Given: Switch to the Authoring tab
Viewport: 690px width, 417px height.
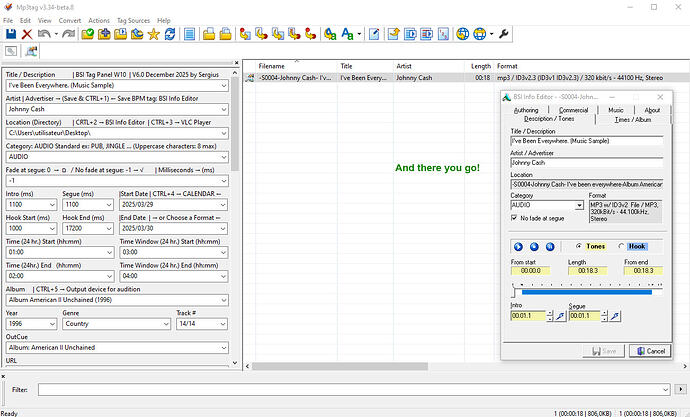Looking at the screenshot, I should (x=526, y=110).
